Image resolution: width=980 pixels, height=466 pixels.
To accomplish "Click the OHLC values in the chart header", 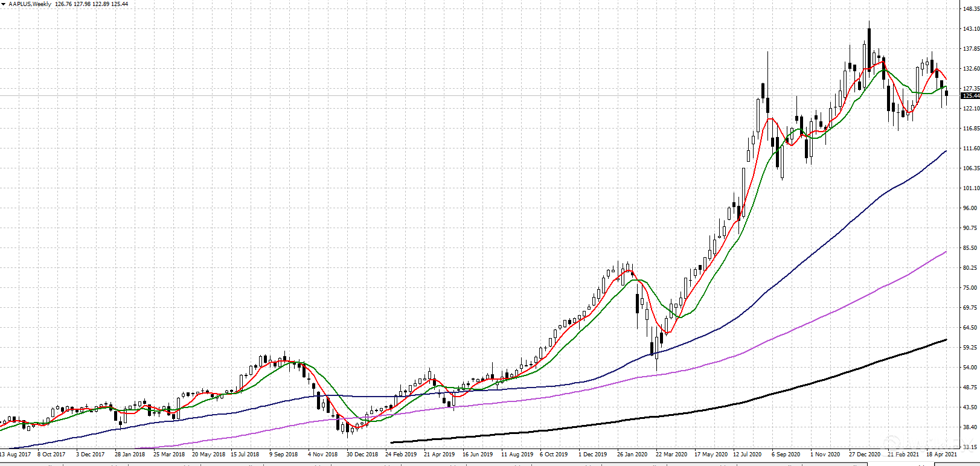I will (91, 4).
